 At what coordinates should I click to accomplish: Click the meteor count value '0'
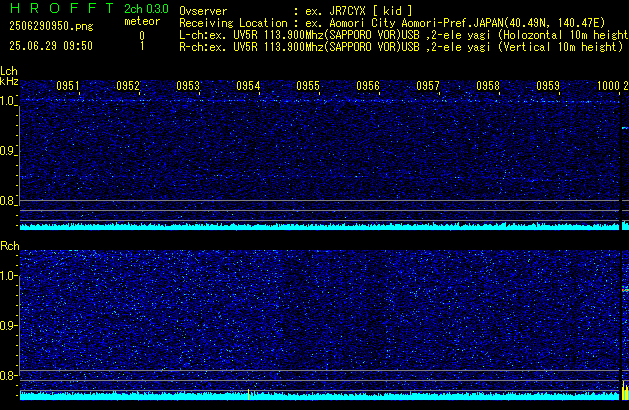pos(142,36)
